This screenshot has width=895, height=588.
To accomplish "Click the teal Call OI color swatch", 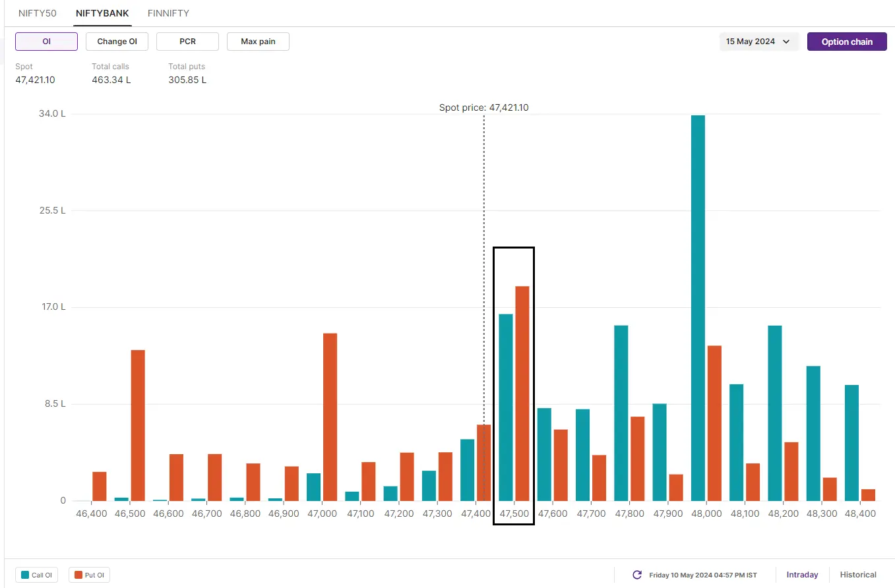I will coord(25,575).
